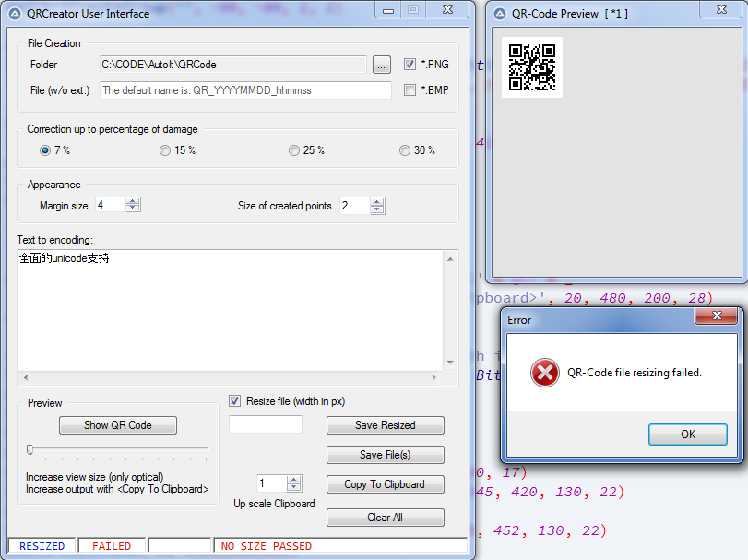
Task: Enable the *.BMP file format checkbox
Action: (x=410, y=90)
